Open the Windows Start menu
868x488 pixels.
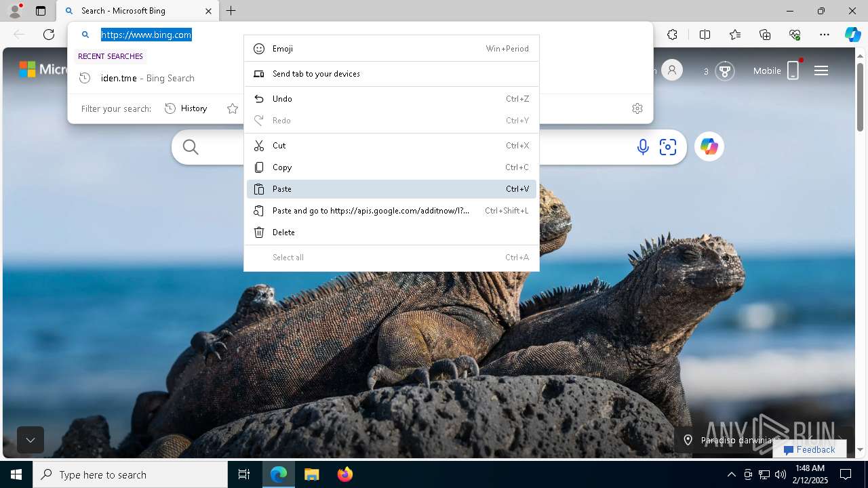tap(16, 474)
